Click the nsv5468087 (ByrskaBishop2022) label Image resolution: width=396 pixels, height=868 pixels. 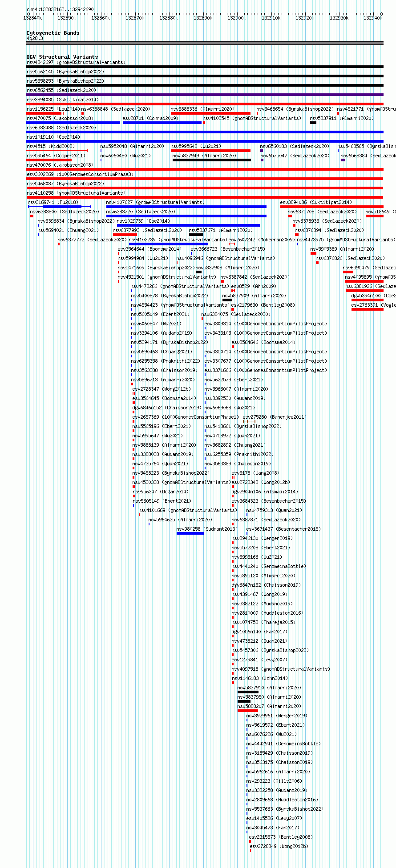65,184
